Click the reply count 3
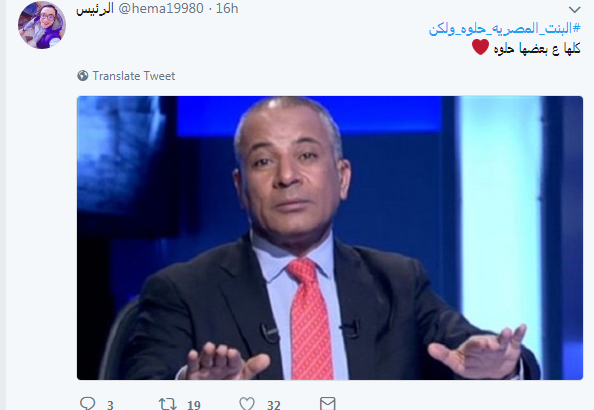The width and height of the screenshot is (594, 410). point(110,405)
